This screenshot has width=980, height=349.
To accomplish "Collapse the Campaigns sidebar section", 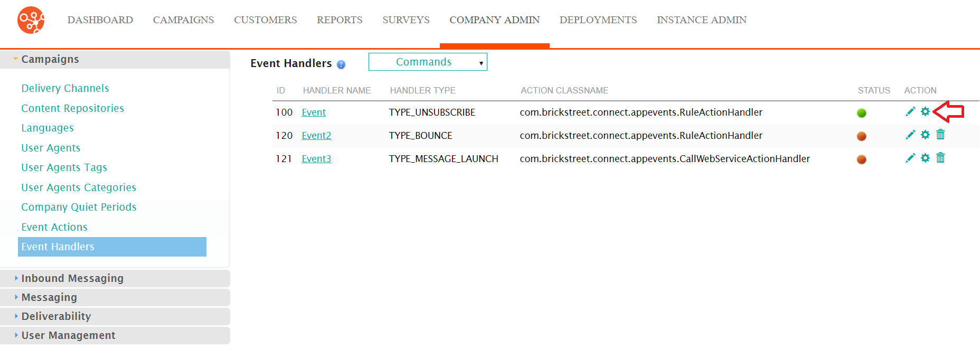I will tap(115, 59).
